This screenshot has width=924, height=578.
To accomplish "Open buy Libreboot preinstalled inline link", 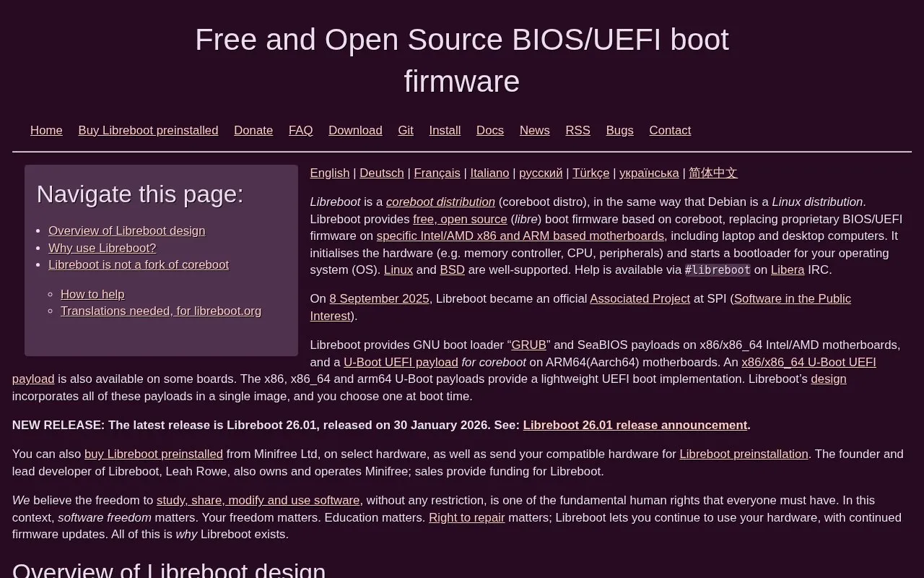I will tap(154, 454).
